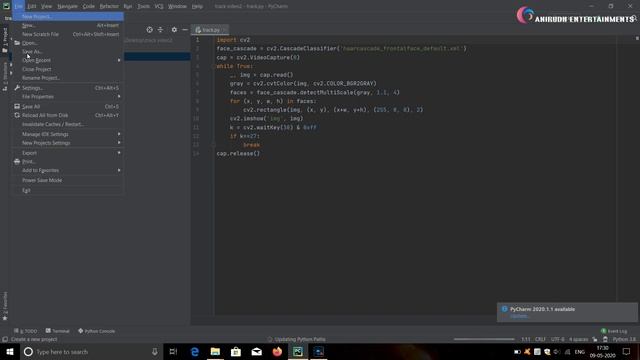The height and width of the screenshot is (360, 640).
Task: Open the Windows notification center icon
Action: (x=627, y=351)
